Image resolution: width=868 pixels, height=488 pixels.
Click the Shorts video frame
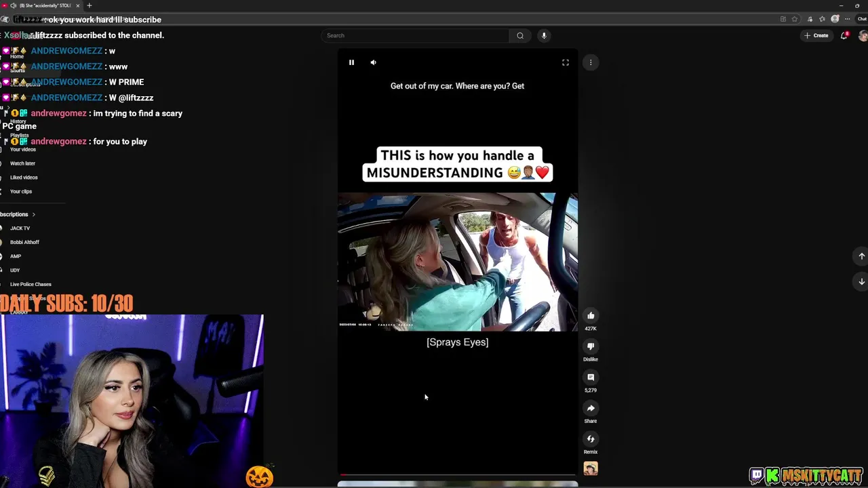458,262
